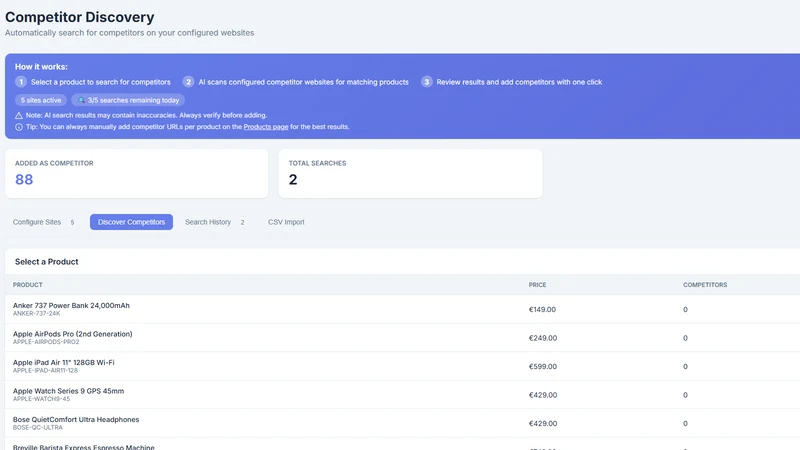Click the €249.00 price cell
This screenshot has width=800, height=450.
tap(543, 338)
